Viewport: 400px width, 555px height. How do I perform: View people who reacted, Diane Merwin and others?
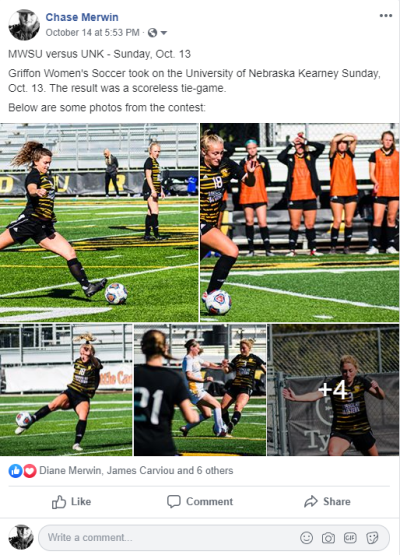(136, 470)
